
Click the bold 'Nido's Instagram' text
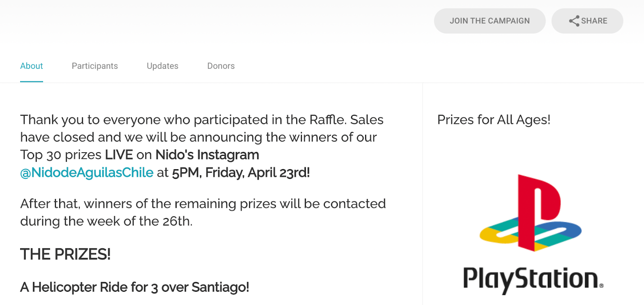click(x=207, y=155)
